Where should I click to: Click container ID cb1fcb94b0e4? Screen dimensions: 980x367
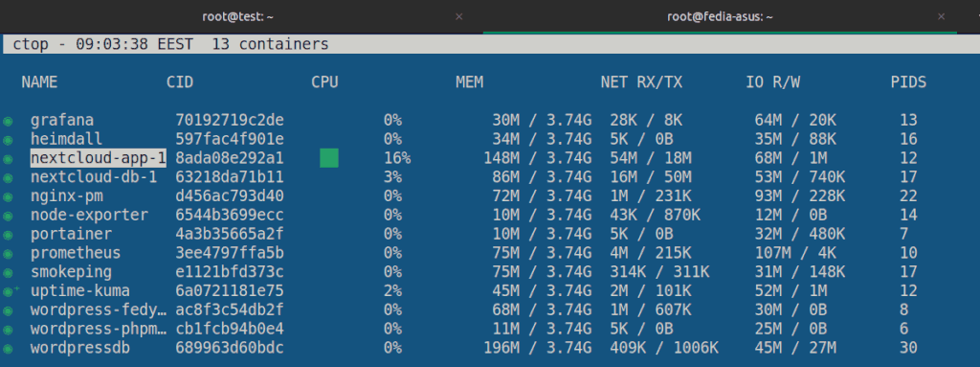[x=230, y=329]
